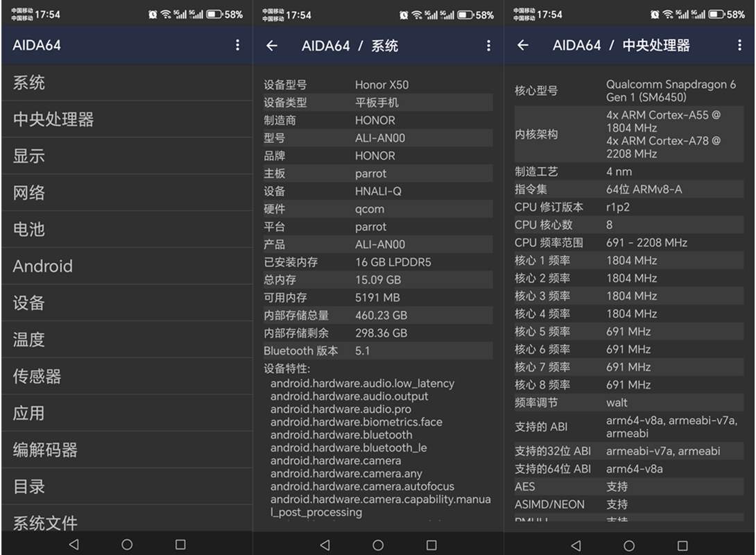Viewport: 756px width, 555px height.
Task: Select the 298.36 GB storage remaining value
Action: pos(381,333)
